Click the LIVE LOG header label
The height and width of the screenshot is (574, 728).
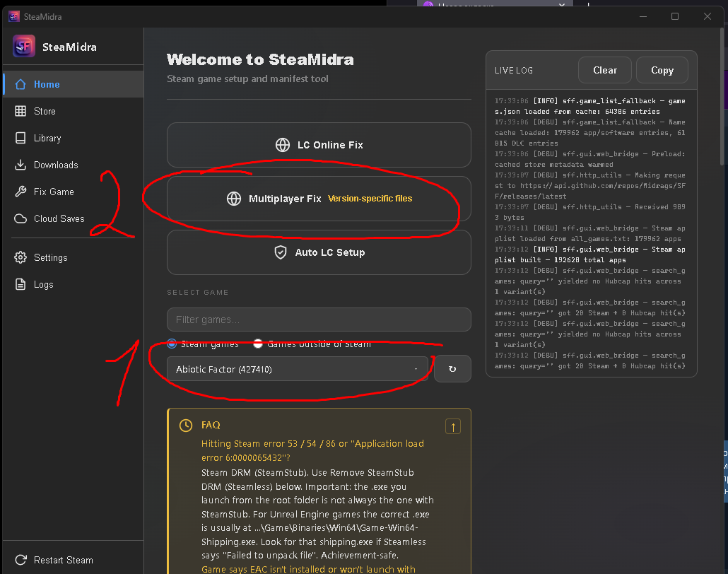point(514,71)
